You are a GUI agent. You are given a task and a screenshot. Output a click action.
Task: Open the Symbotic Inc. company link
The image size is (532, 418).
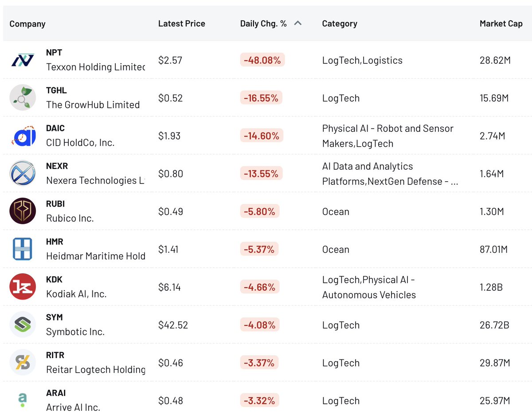(x=75, y=332)
